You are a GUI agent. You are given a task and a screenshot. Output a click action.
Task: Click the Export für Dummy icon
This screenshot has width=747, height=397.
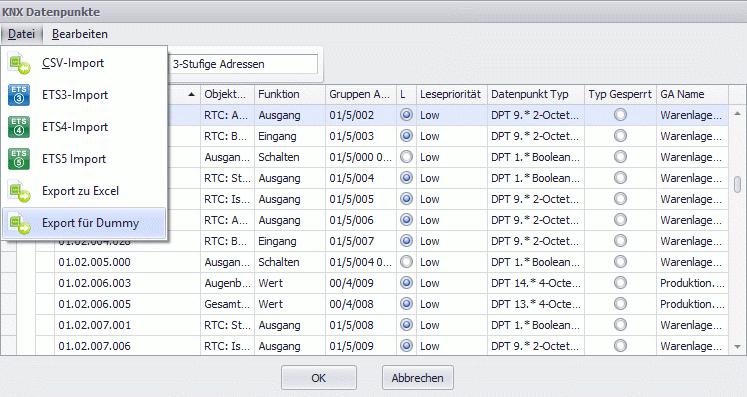point(20,223)
